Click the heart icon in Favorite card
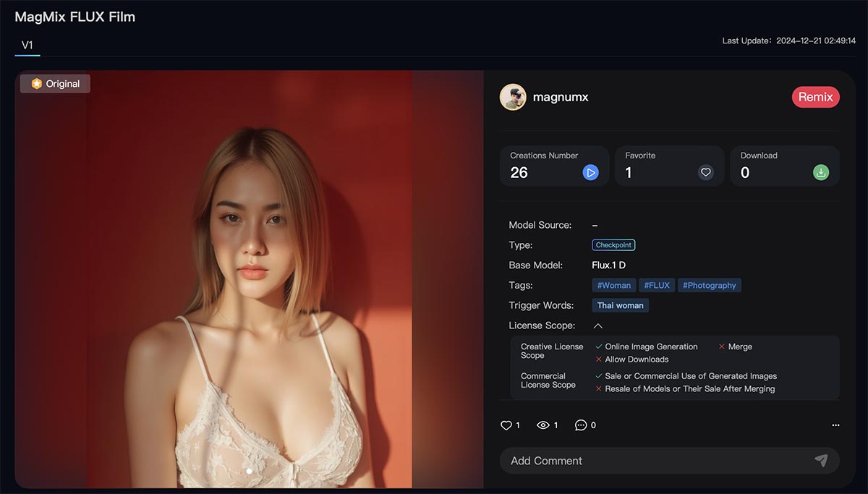This screenshot has height=494, width=868. [706, 173]
